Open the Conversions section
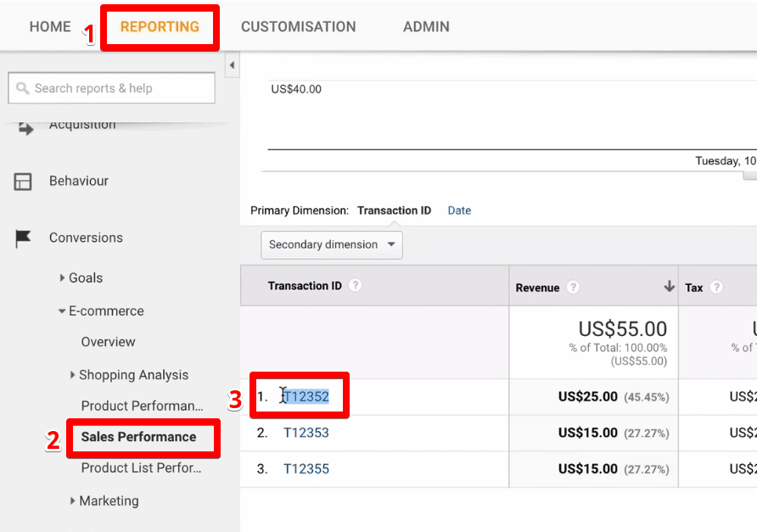Image resolution: width=757 pixels, height=532 pixels. [x=86, y=238]
